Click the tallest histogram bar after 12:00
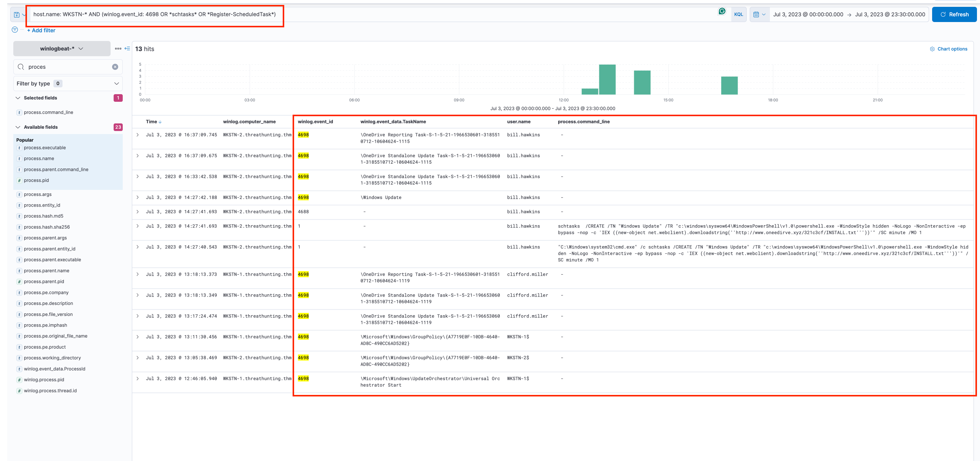This screenshot has height=461, width=980. click(607, 79)
